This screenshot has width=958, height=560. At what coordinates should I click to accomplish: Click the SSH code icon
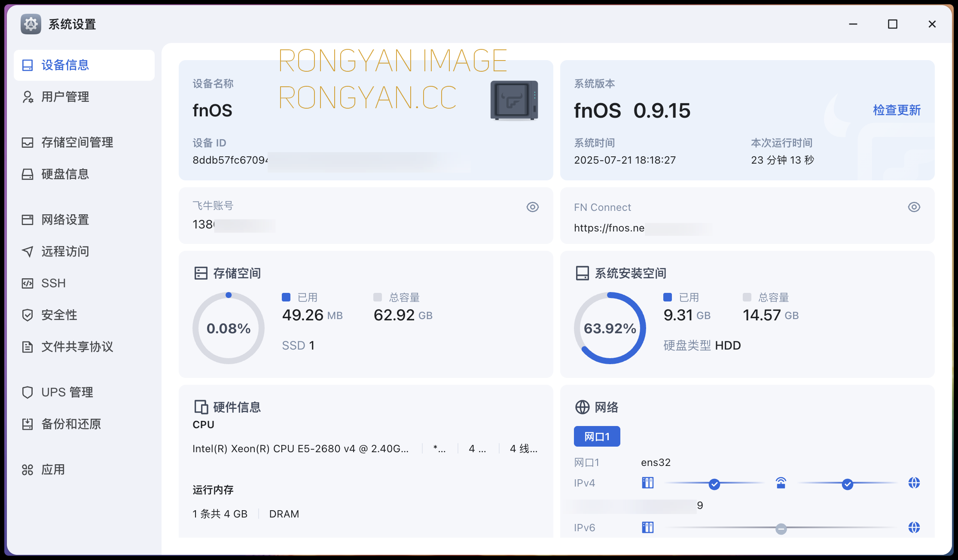pyautogui.click(x=27, y=283)
